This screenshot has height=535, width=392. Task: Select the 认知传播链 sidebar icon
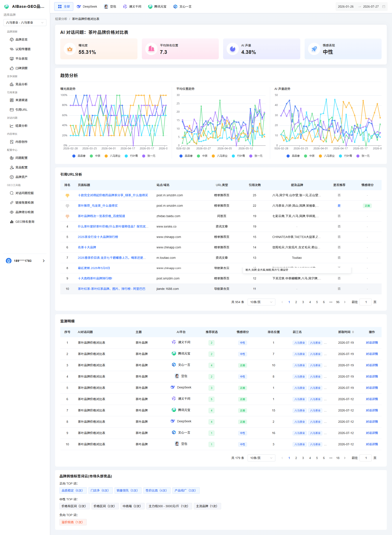pos(11,49)
